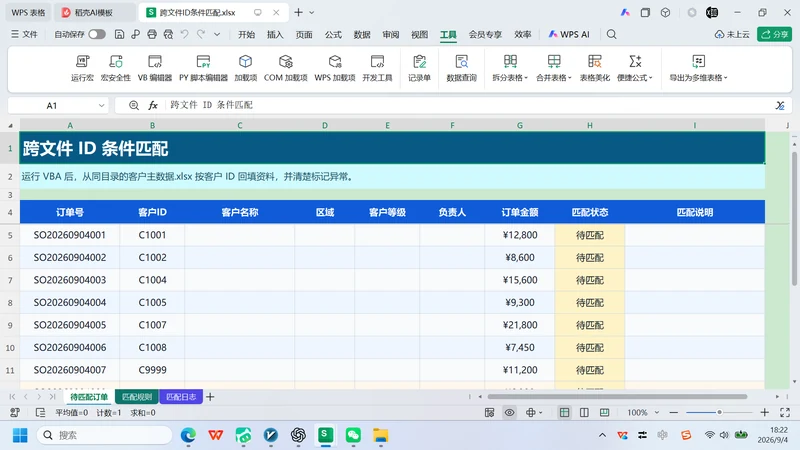This screenshot has height=450, width=800.
Task: Open Microsoft Edge from taskbar
Action: tap(188, 435)
